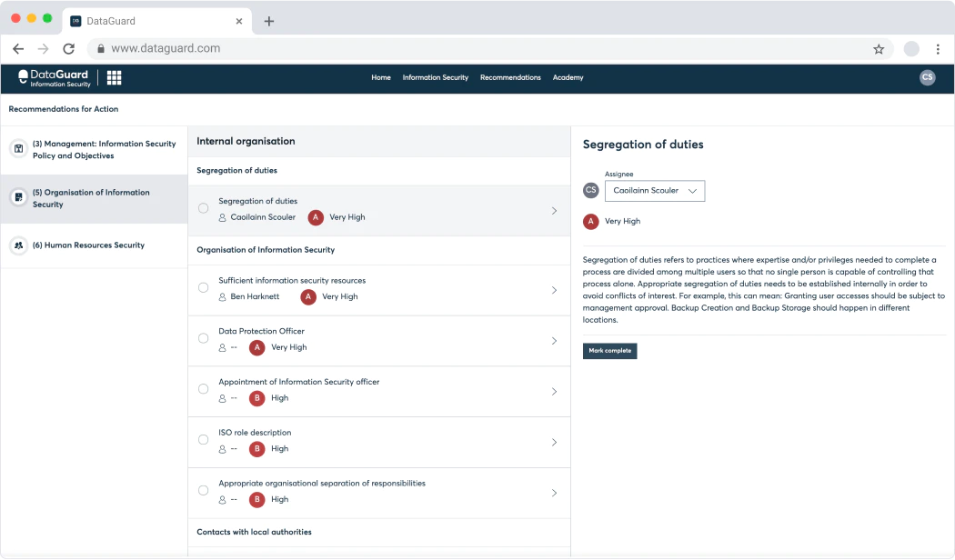Image resolution: width=955 pixels, height=560 pixels.
Task: Click the CS avatar next to Assignee dropdown
Action: tap(591, 191)
